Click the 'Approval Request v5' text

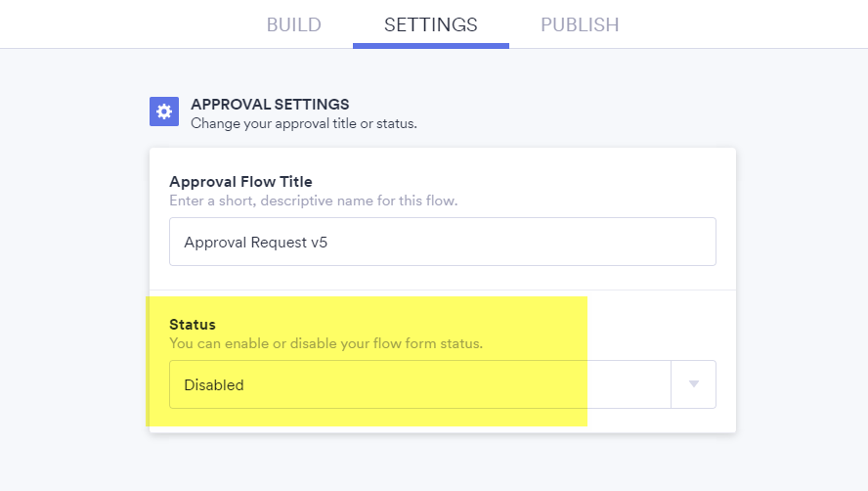click(256, 242)
